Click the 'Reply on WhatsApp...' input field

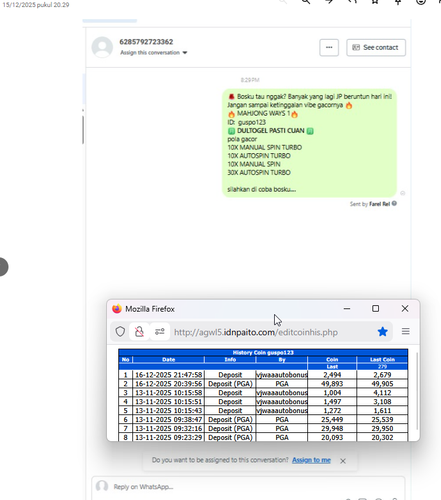click(x=248, y=487)
